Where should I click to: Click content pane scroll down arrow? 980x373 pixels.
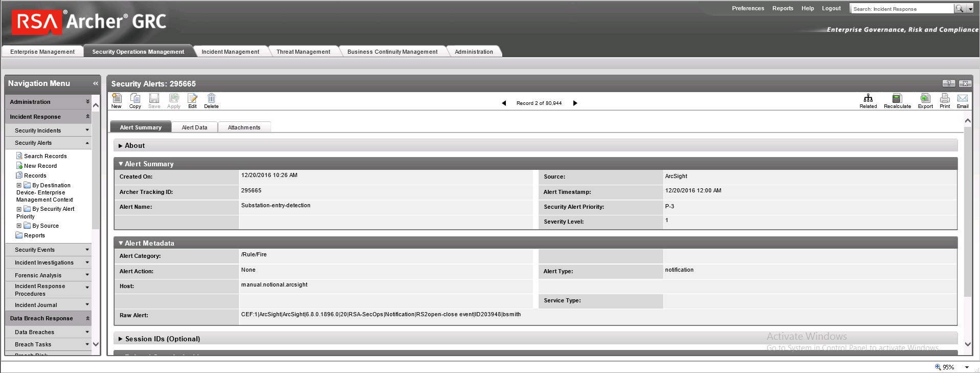[967, 344]
